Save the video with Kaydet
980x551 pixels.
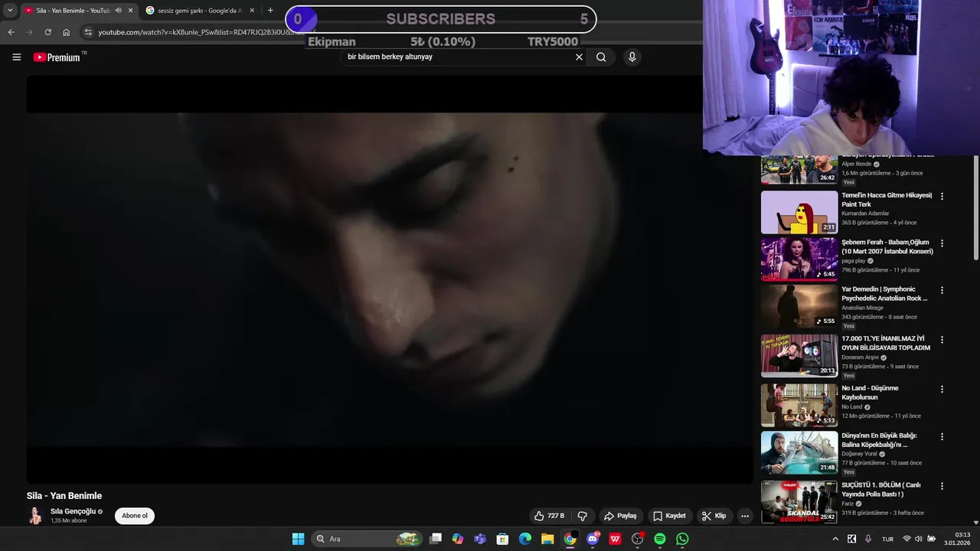click(x=669, y=516)
